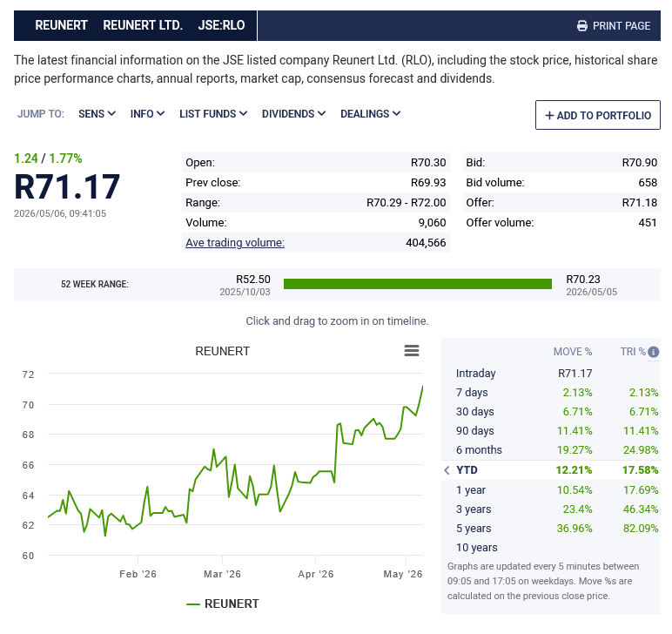
Task: Select the REUNERT LTD. header label
Action: tap(143, 25)
